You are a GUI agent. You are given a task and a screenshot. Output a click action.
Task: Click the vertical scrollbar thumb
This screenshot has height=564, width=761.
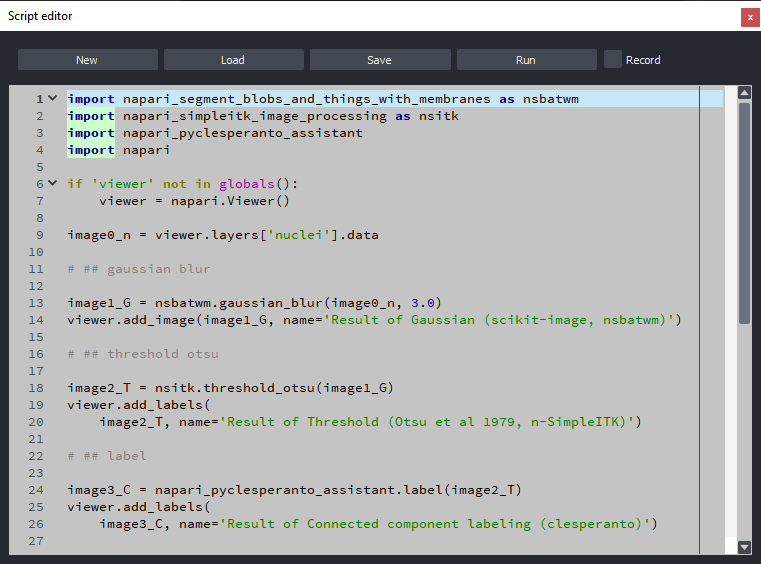[744, 210]
